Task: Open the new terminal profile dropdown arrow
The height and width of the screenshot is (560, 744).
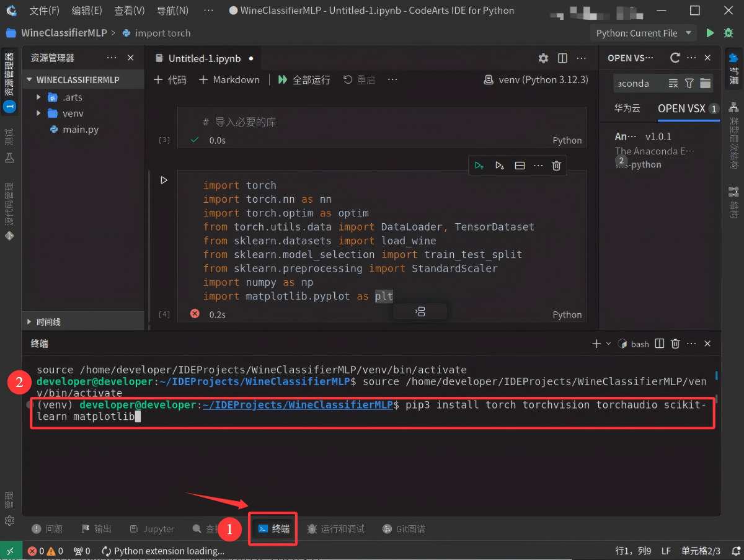Action: coord(608,344)
